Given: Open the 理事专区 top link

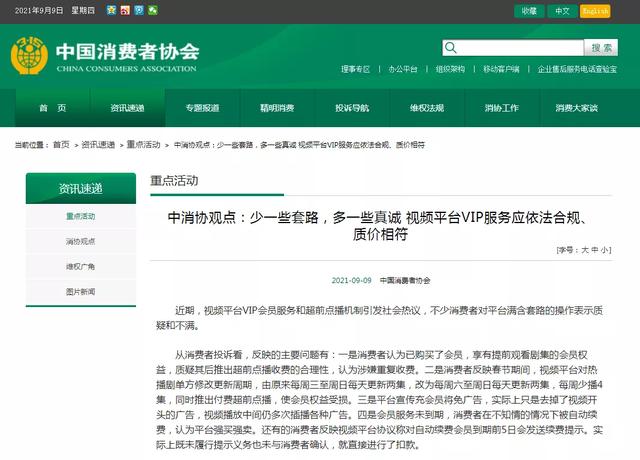Looking at the screenshot, I should point(355,70).
